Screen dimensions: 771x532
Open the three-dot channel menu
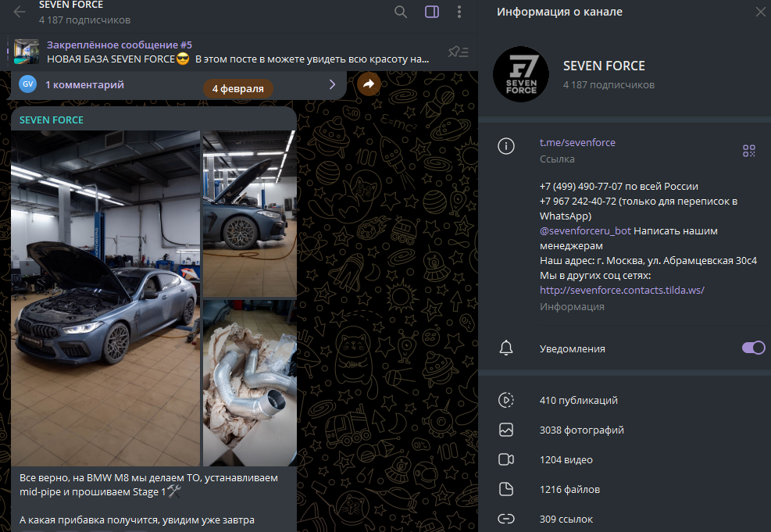[x=459, y=12]
